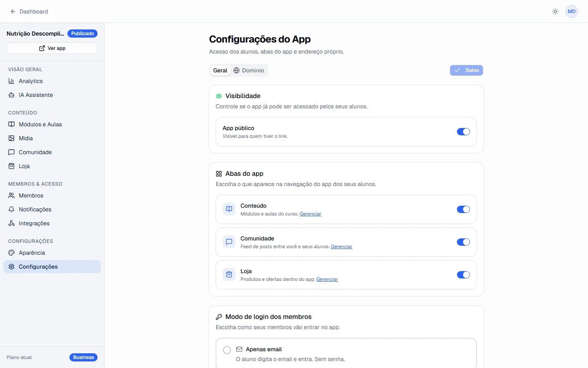
Task: Click the Dashboard back link text
Action: click(x=33, y=11)
